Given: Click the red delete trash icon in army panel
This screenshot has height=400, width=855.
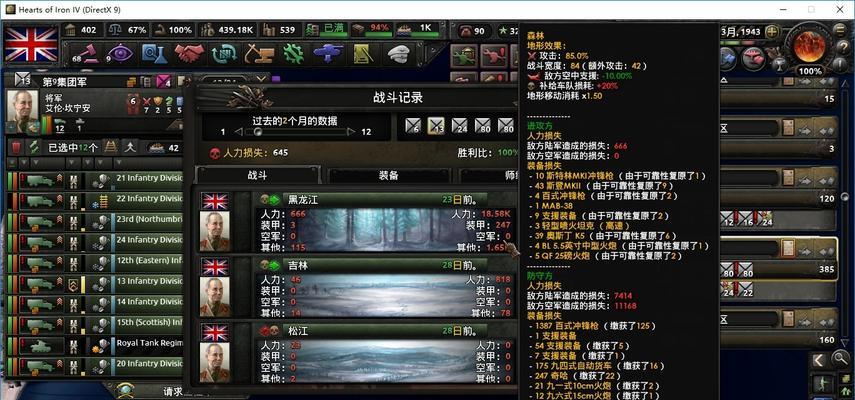Looking at the screenshot, I should click(16, 147).
